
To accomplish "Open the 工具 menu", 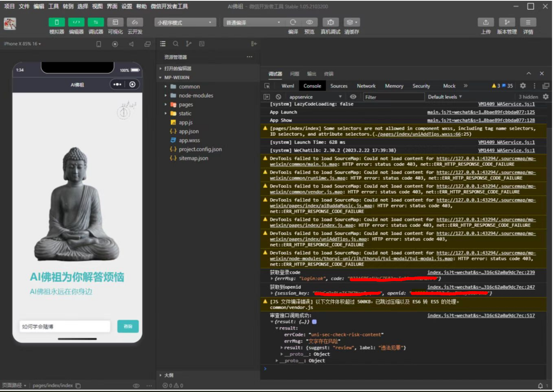I will click(x=53, y=6).
